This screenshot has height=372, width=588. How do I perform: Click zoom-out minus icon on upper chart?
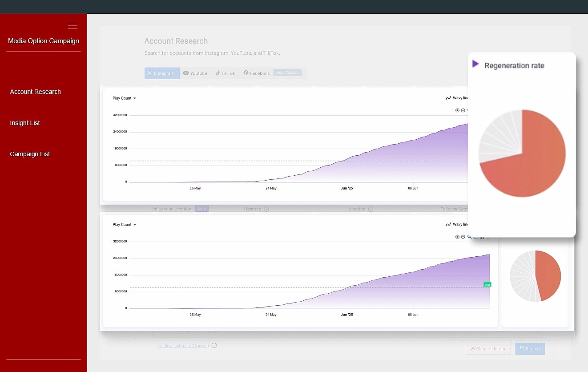[x=463, y=110]
